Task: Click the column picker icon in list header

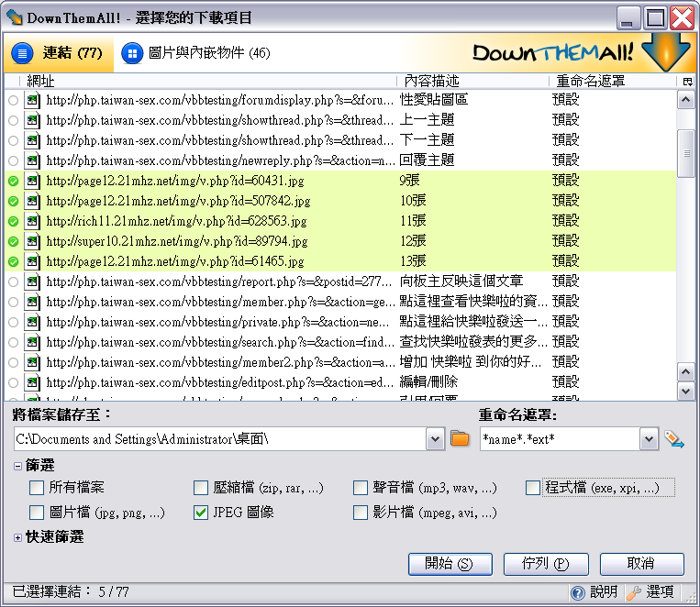Action: [687, 82]
